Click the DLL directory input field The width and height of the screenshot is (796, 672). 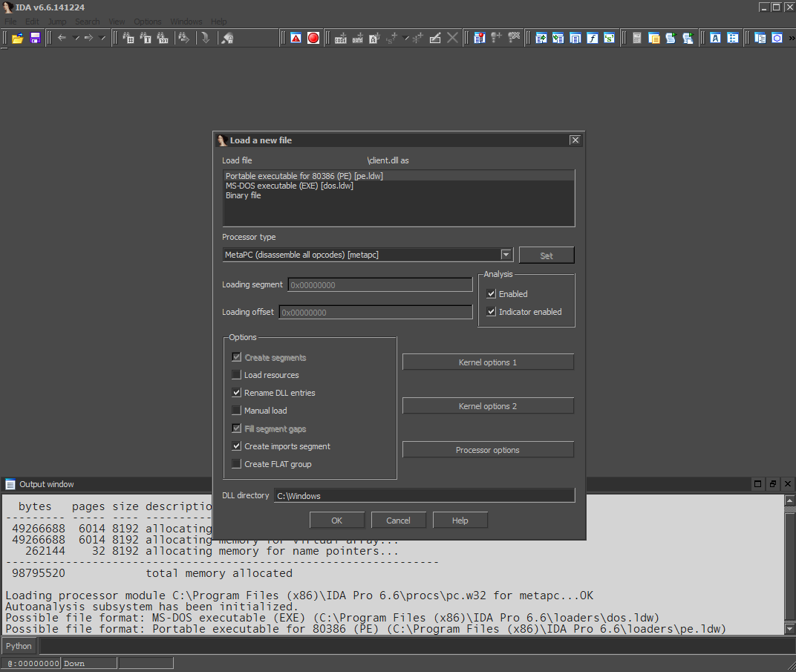pos(425,495)
